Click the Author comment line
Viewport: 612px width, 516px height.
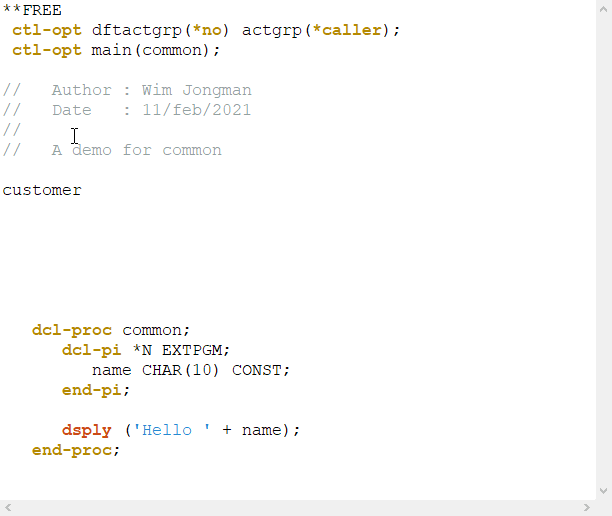tap(127, 90)
